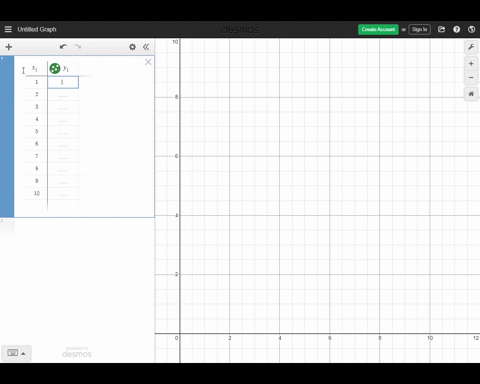The height and width of the screenshot is (384, 480).
Task: Click y1 cell in row 10
Action: coord(63,193)
